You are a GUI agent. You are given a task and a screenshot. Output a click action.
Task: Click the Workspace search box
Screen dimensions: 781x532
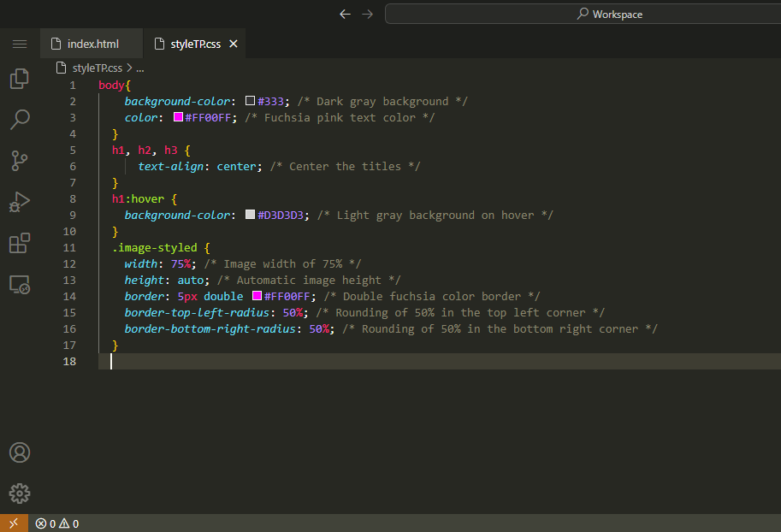pyautogui.click(x=582, y=14)
